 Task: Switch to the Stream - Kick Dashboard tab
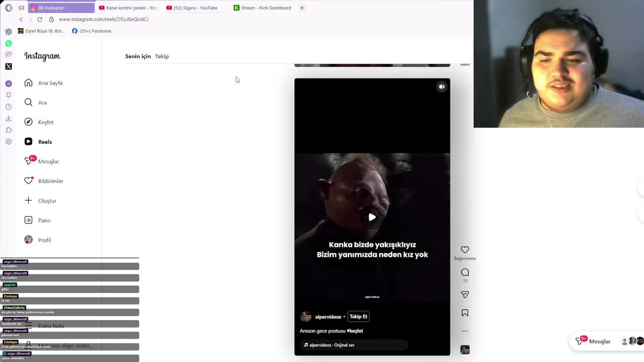click(x=263, y=8)
